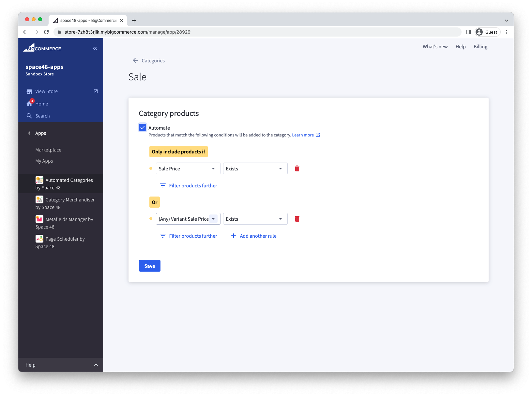The width and height of the screenshot is (532, 396).
Task: Go back in browser history
Action: click(x=25, y=32)
